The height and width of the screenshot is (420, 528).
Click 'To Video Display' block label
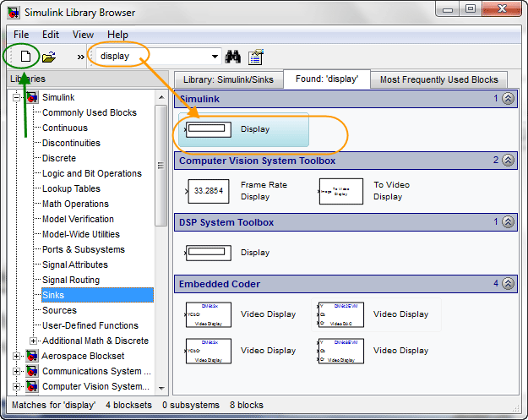click(391, 191)
